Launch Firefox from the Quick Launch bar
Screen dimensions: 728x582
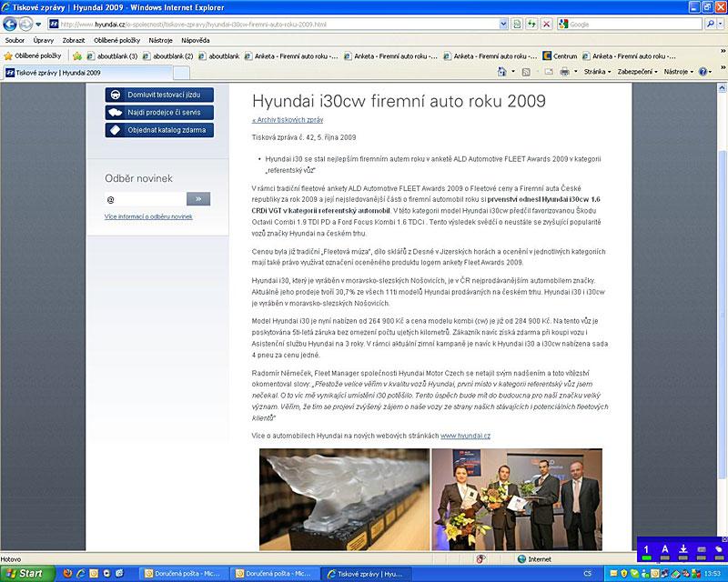[x=67, y=574]
